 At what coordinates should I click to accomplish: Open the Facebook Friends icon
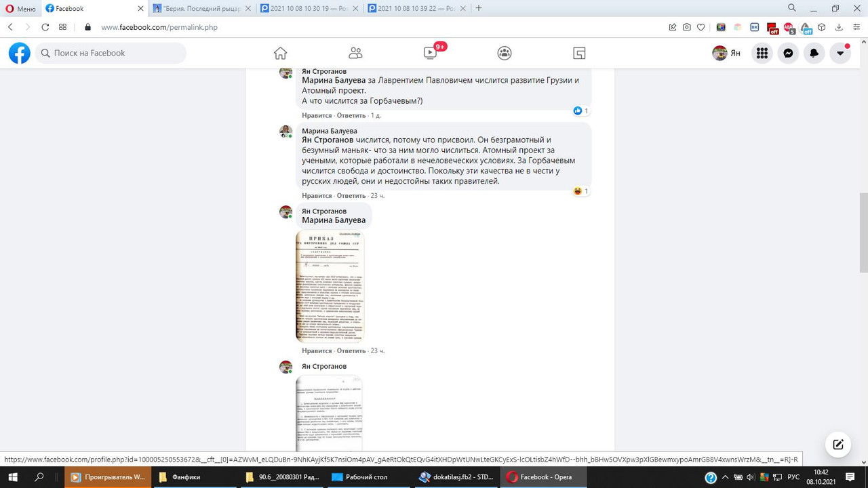[355, 53]
